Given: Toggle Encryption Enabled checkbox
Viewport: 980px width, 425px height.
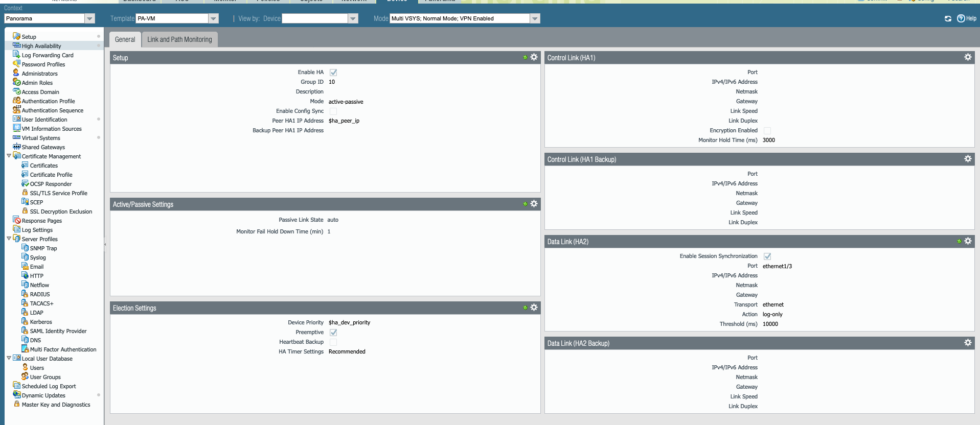Looking at the screenshot, I should pyautogui.click(x=767, y=131).
